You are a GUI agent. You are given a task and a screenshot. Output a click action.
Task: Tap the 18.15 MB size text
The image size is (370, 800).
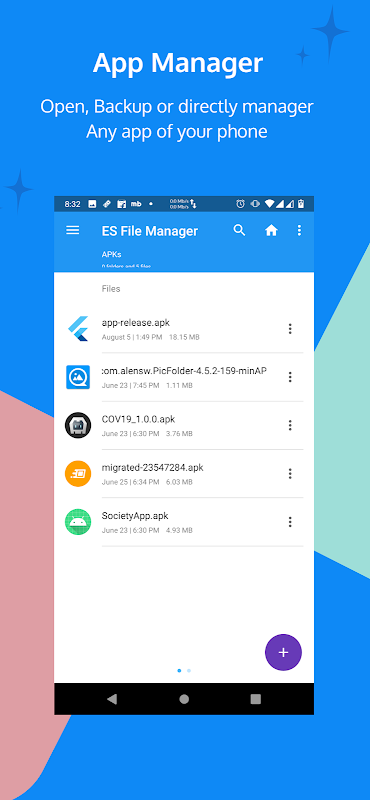click(184, 337)
